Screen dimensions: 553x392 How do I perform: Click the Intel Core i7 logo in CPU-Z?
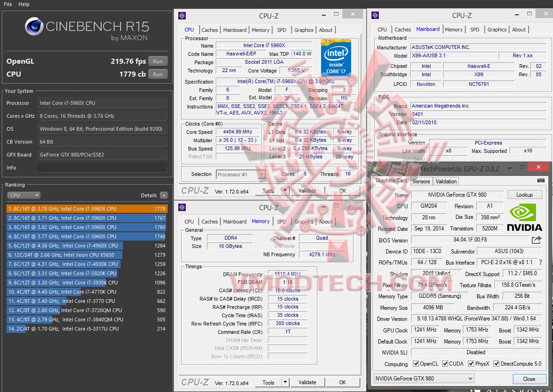pyautogui.click(x=336, y=58)
